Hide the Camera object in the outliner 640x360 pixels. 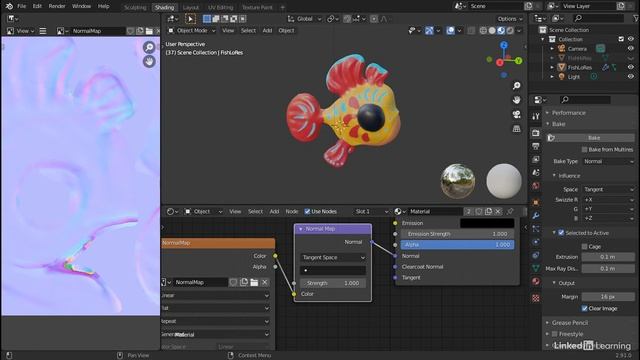631,49
